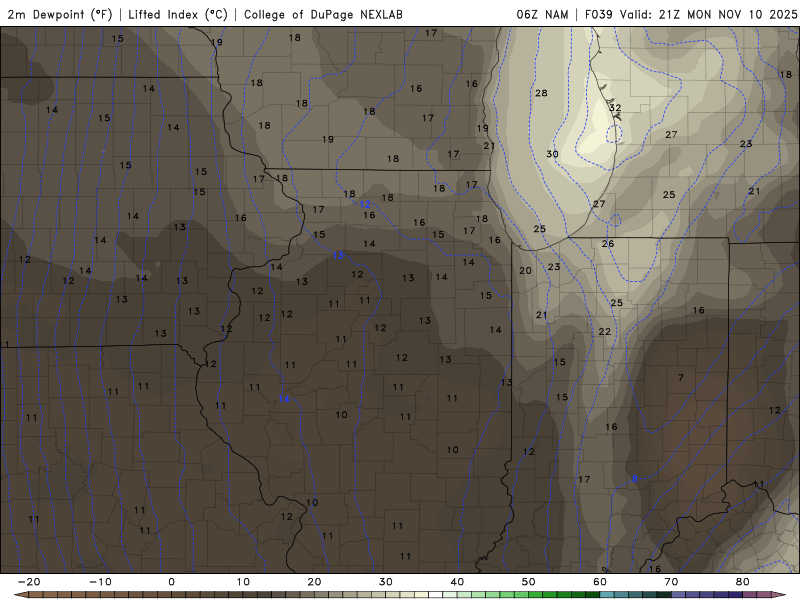Click the 30 dewpoint value on the map
Image resolution: width=800 pixels, height=600 pixels.
pos(552,154)
